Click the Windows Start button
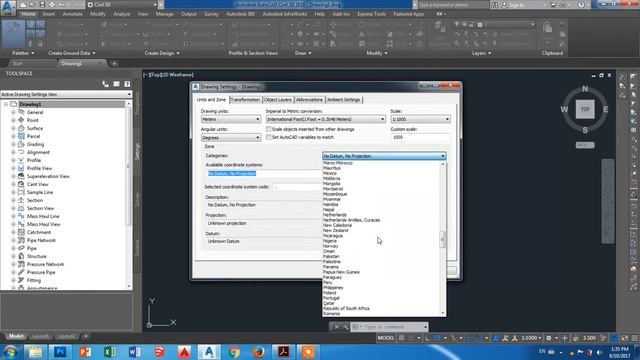Screen dimensions: 640x360 [x=11, y=352]
